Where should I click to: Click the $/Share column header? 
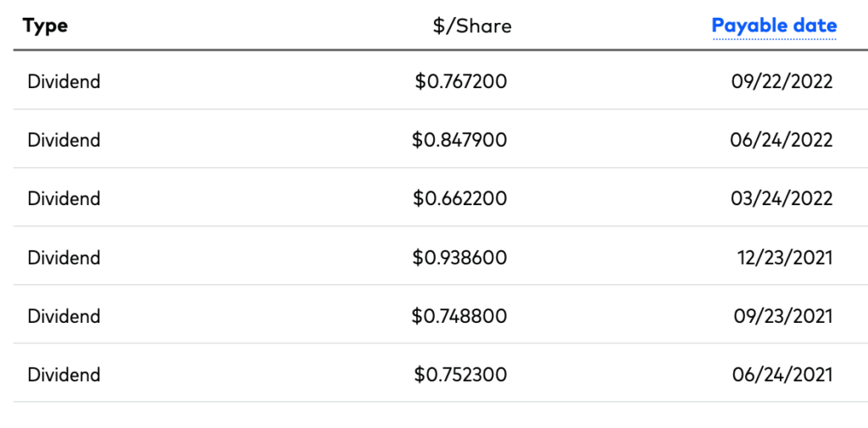coord(472,26)
